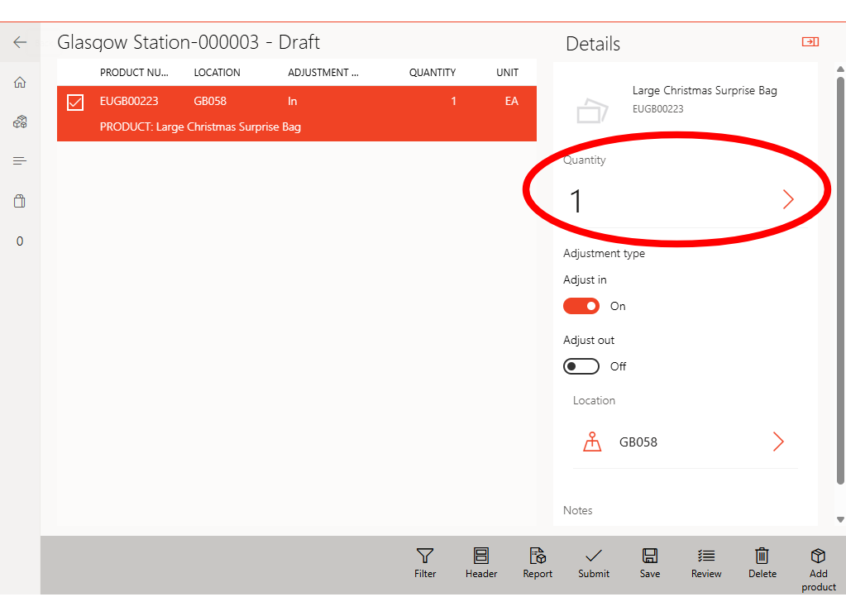The width and height of the screenshot is (846, 616).
Task: Open Location GB058 chevron
Action: [777, 442]
